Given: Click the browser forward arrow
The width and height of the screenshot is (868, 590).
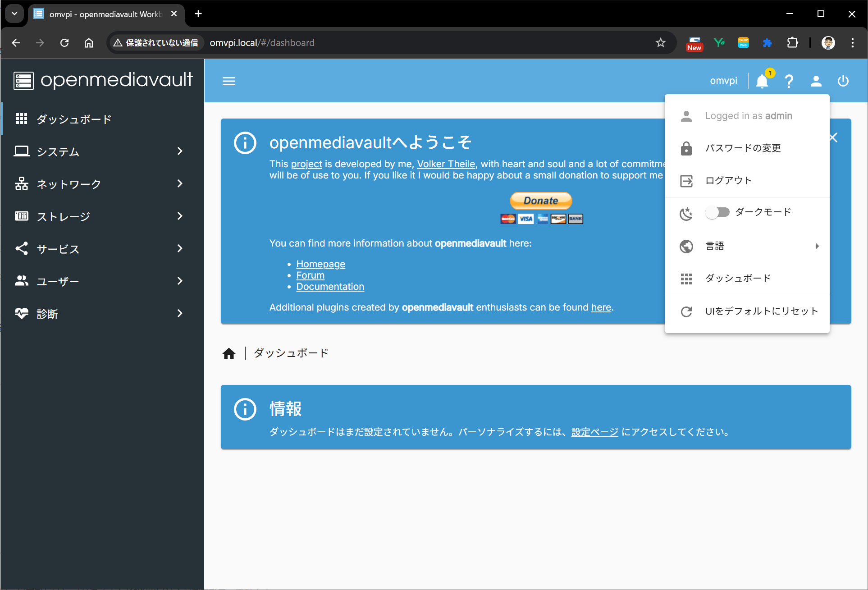Looking at the screenshot, I should 40,43.
